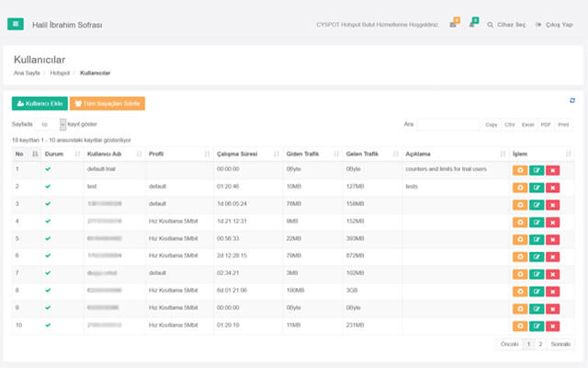This screenshot has width=588, height=368.
Task: Go to the Ana Sayfa breadcrumb link
Action: (x=27, y=72)
